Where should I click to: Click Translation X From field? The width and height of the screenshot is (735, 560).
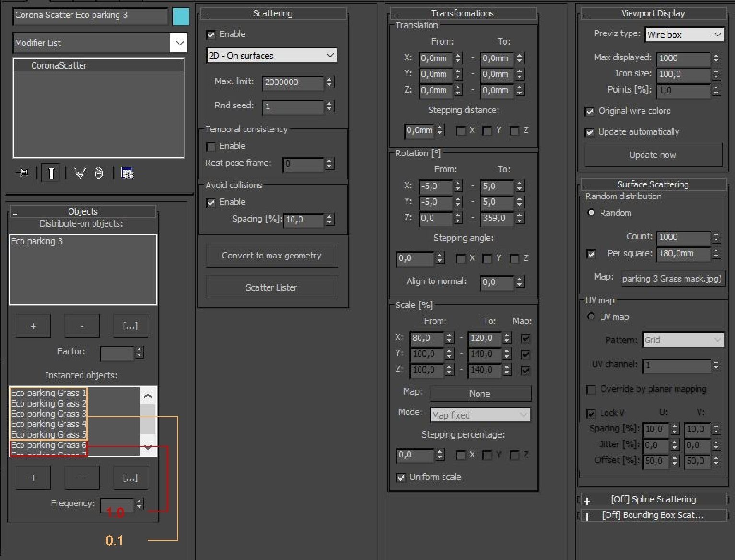pos(436,58)
